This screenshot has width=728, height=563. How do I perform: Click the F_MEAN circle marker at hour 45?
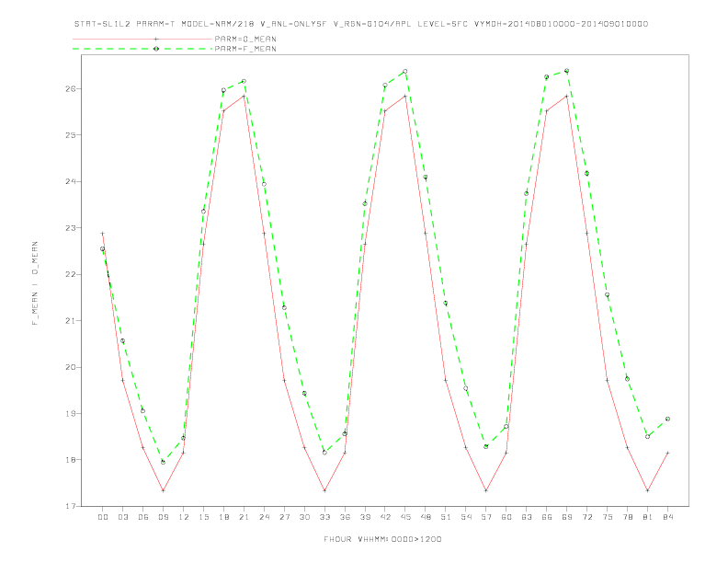[x=405, y=72]
